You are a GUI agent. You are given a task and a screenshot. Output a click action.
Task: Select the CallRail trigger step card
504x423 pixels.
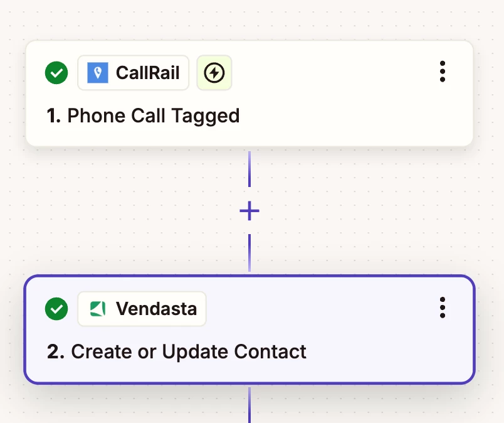(x=249, y=94)
